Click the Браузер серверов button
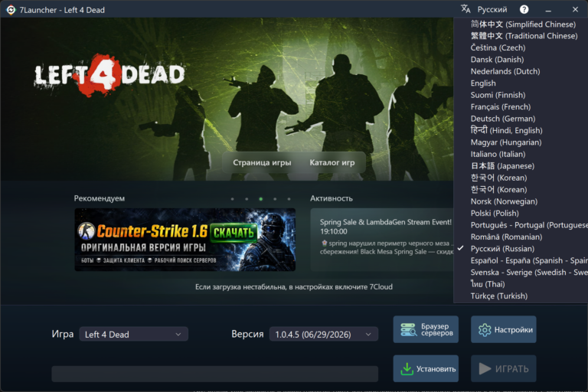 tap(426, 329)
